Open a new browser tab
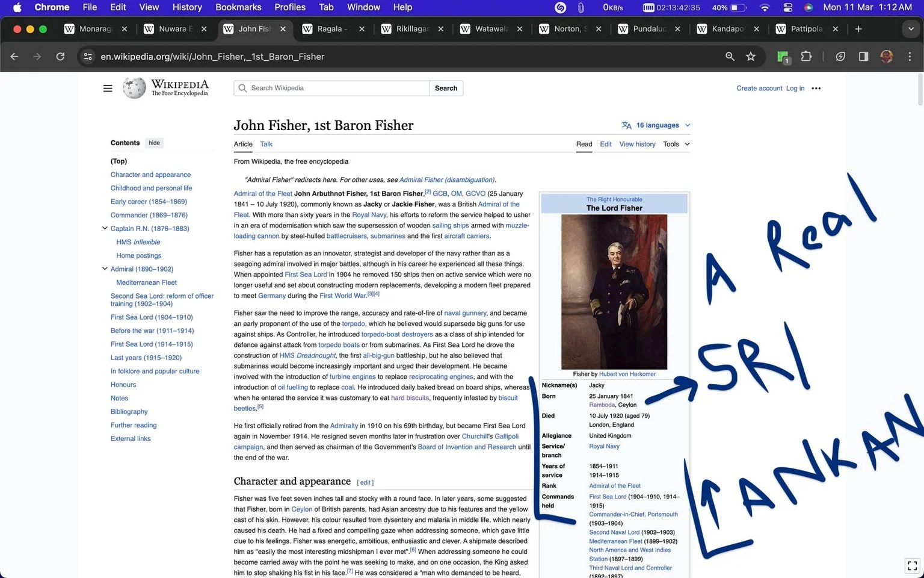The width and height of the screenshot is (924, 578). point(858,29)
